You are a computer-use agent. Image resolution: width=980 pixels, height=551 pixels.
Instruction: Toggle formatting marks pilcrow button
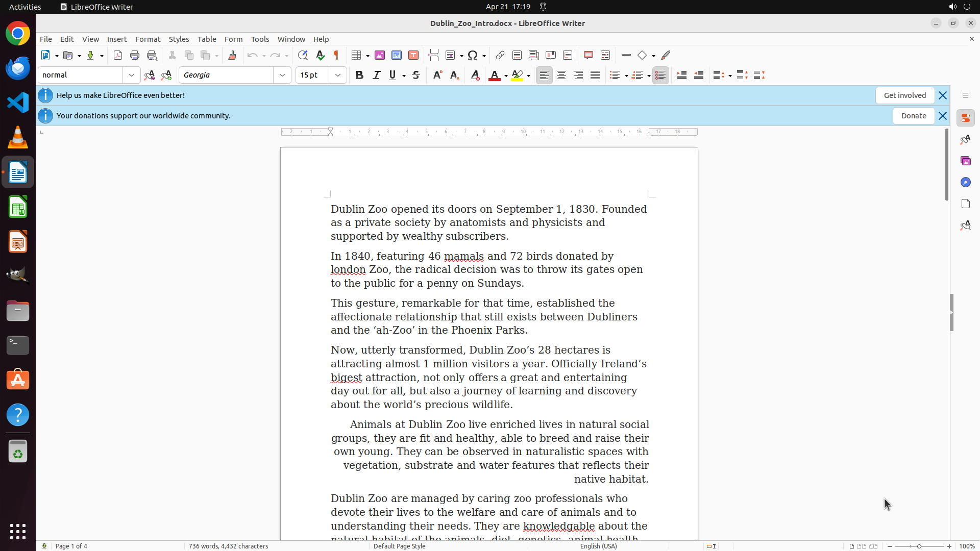click(x=336, y=55)
